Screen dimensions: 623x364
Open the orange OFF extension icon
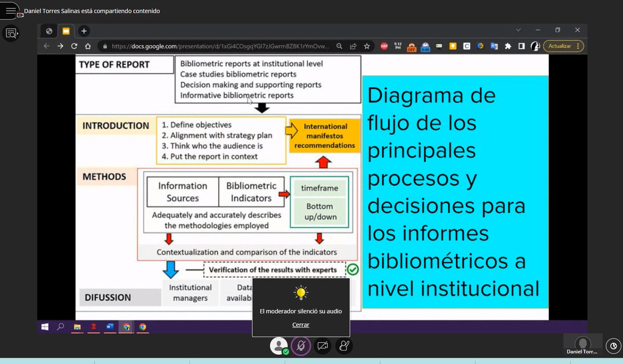tap(411, 47)
